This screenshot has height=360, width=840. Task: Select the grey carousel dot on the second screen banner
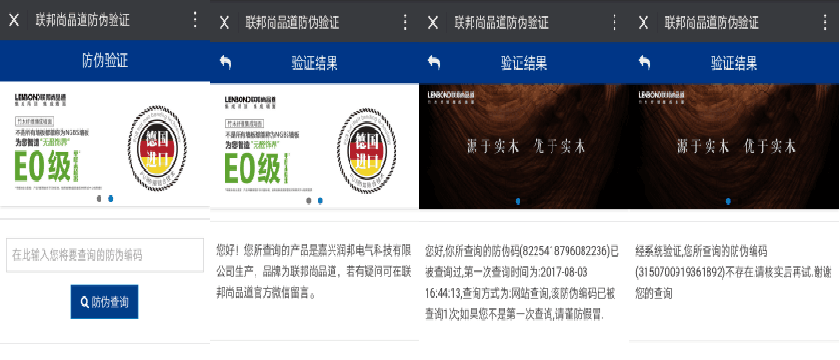[x=308, y=201]
